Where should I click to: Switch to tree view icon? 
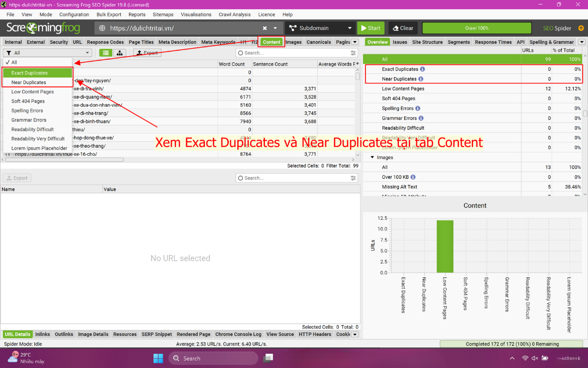(x=120, y=53)
